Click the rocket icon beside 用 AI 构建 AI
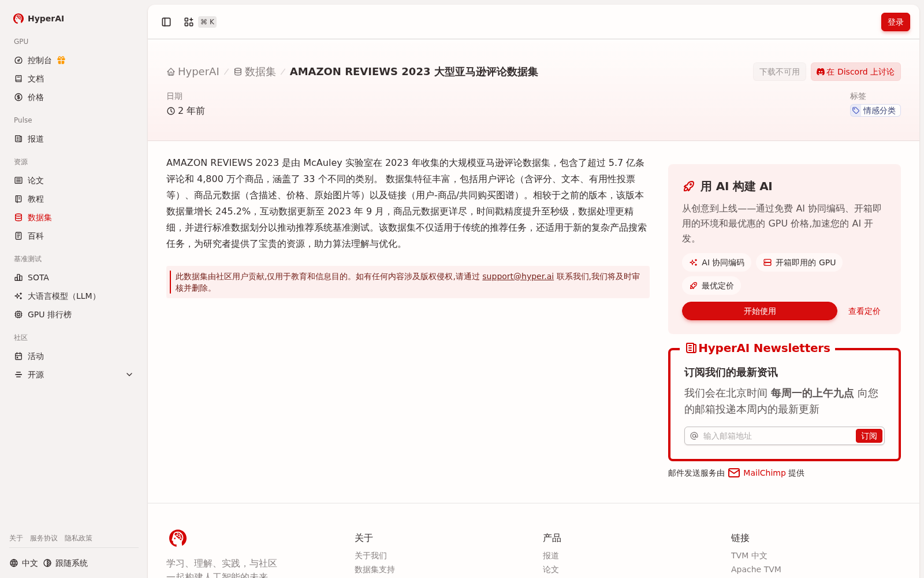 point(689,186)
